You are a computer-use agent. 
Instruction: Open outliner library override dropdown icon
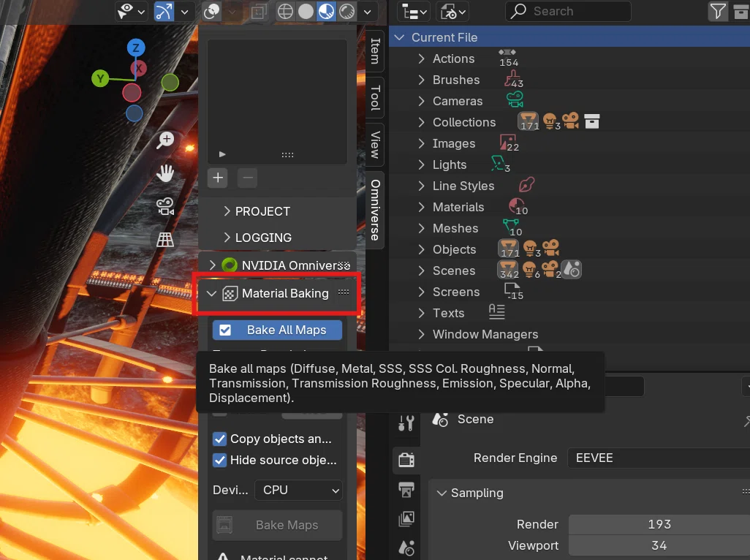[x=452, y=12]
